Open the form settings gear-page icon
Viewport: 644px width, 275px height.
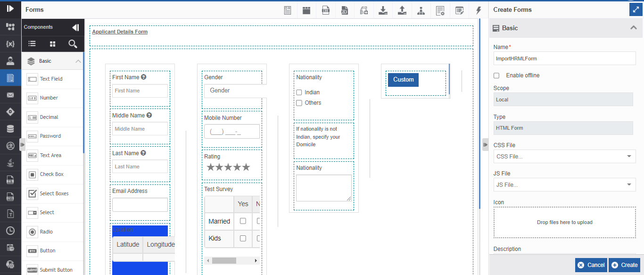[x=440, y=10]
